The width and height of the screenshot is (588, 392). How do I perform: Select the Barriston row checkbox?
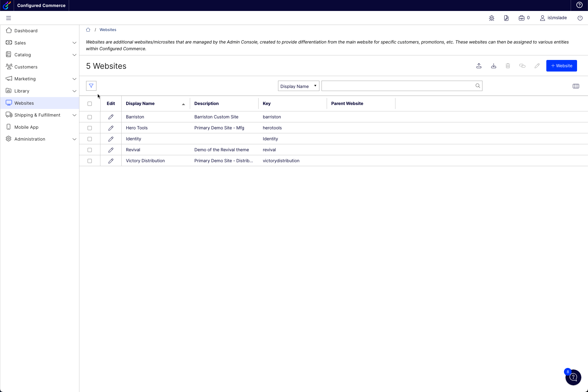tap(90, 117)
